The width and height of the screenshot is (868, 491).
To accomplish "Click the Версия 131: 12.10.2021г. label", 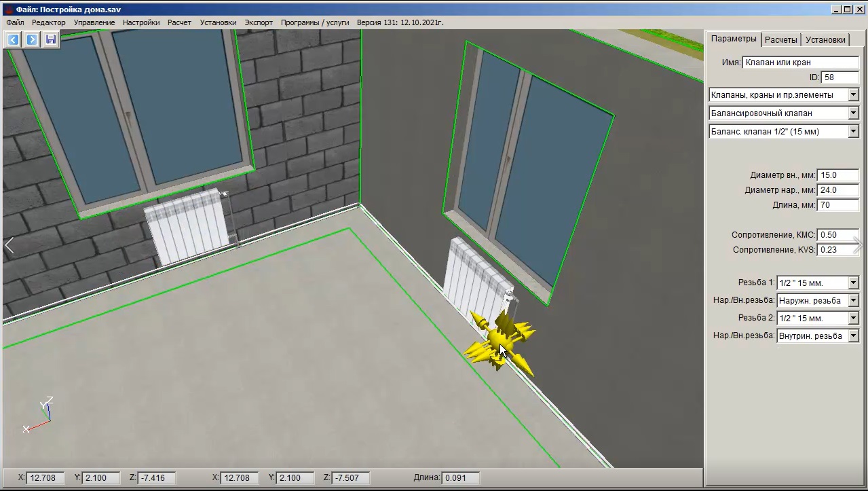I will 400,22.
